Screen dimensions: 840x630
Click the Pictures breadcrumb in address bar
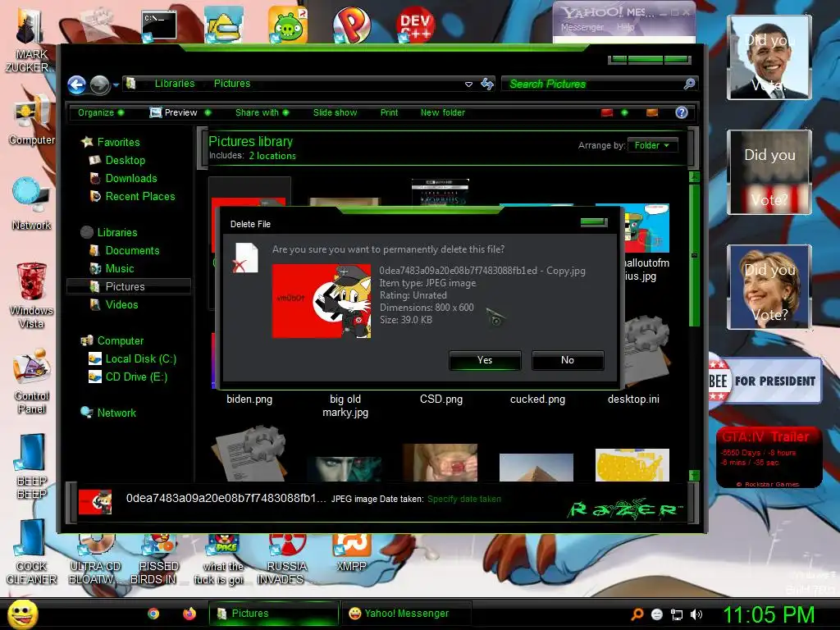pos(232,84)
